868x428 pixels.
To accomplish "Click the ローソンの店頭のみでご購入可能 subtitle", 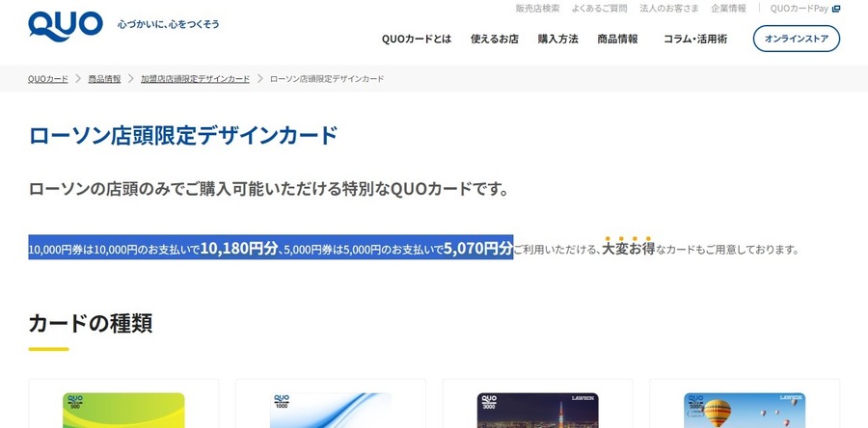I will (268, 189).
